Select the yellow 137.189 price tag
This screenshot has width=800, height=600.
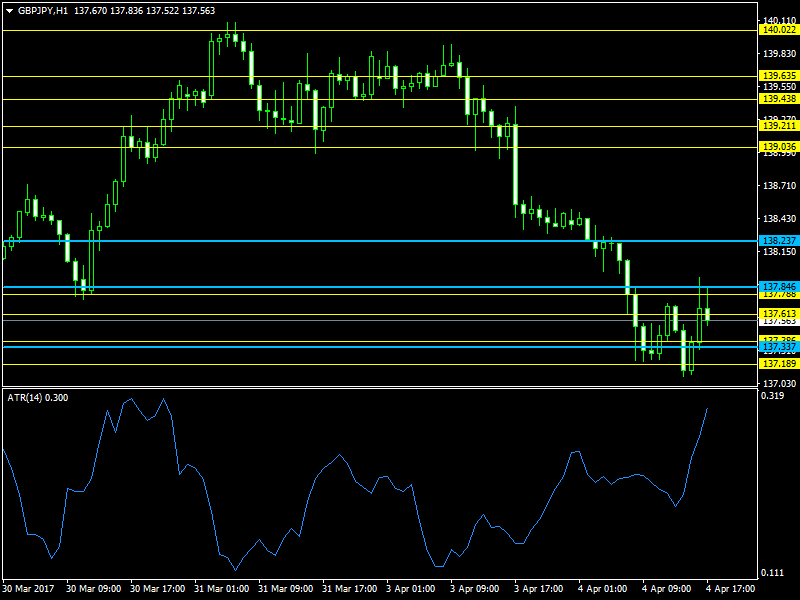[779, 364]
